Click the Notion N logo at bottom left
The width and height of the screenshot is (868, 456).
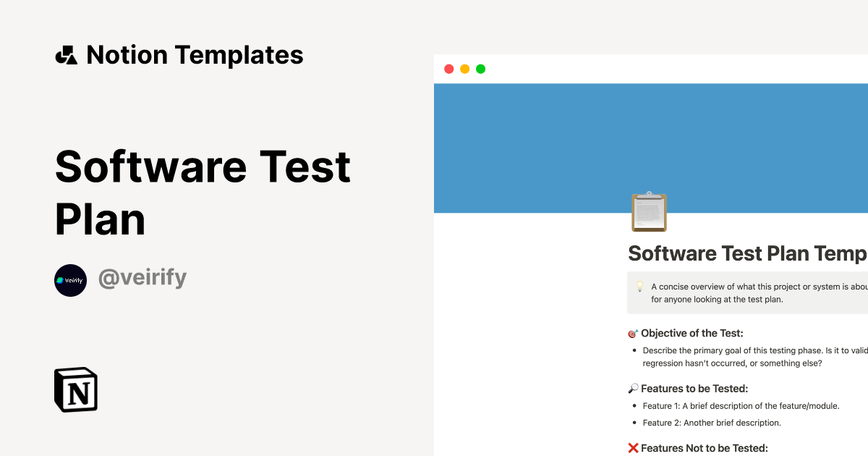75,389
